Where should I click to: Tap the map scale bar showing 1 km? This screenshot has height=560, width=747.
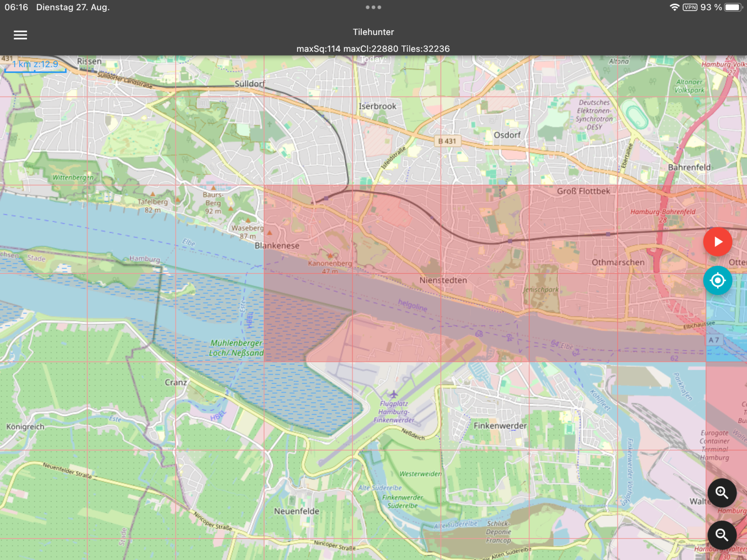point(35,65)
